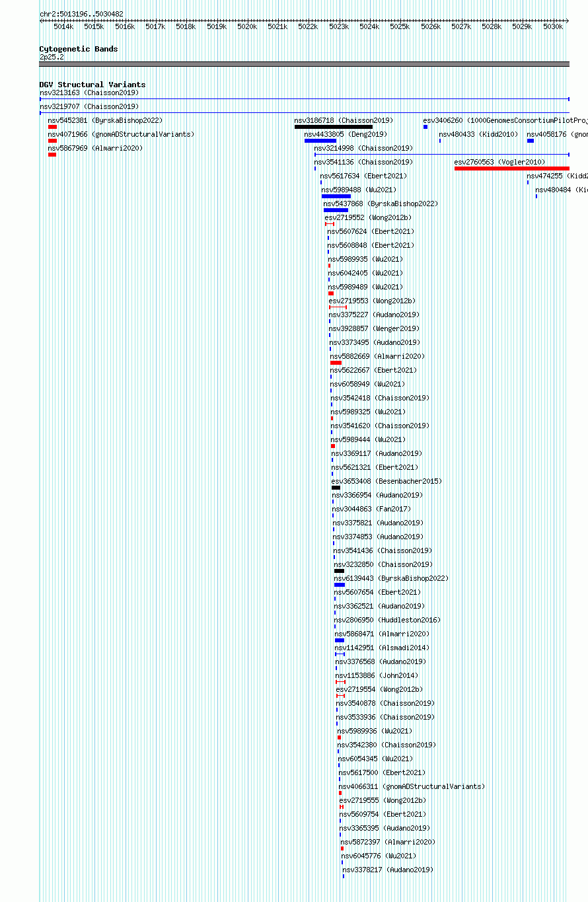Select nsv3542418 (Chaisson2019) label
This screenshot has width=588, height=902.
(x=380, y=398)
